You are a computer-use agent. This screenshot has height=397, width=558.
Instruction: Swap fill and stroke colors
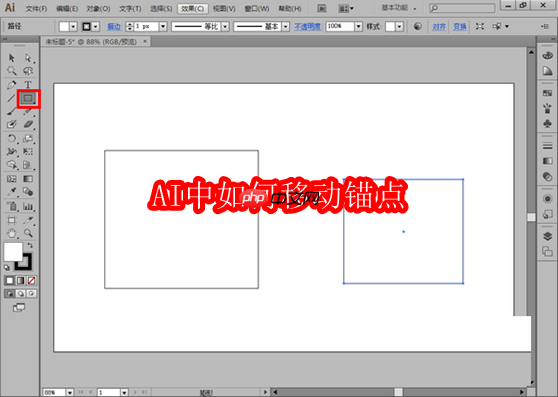point(30,245)
